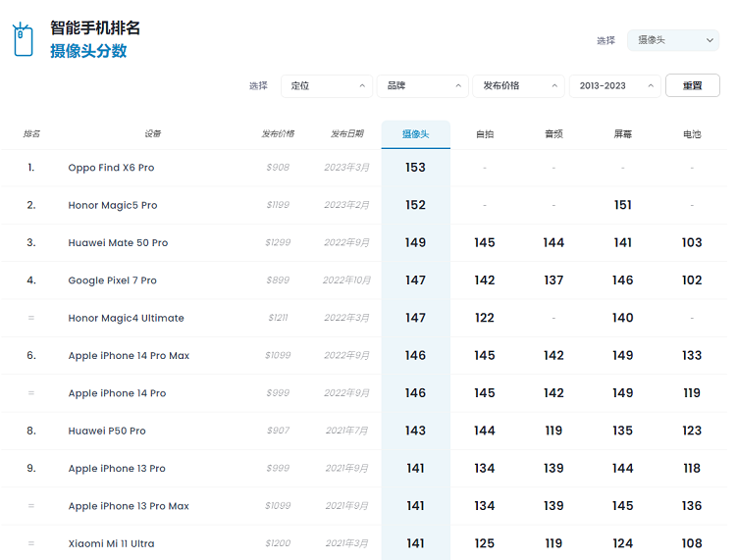This screenshot has width=736, height=560.
Task: Click the 重置 reset button
Action: [x=693, y=85]
